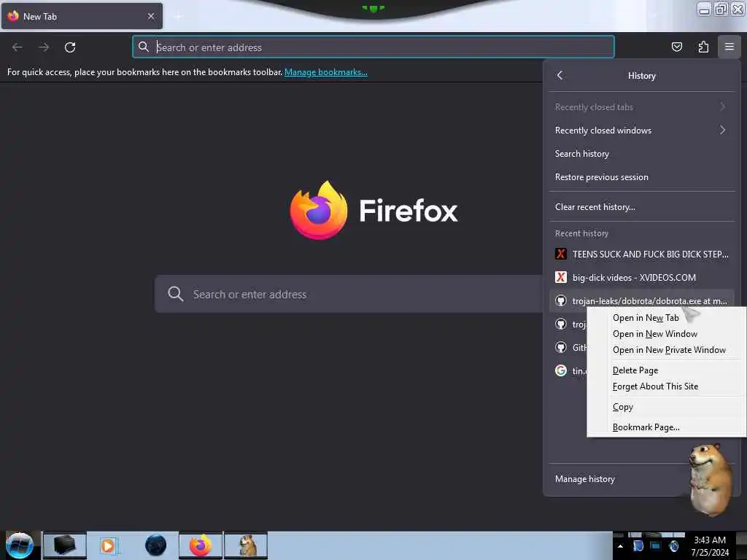Open the hamster app in the taskbar

click(246, 545)
